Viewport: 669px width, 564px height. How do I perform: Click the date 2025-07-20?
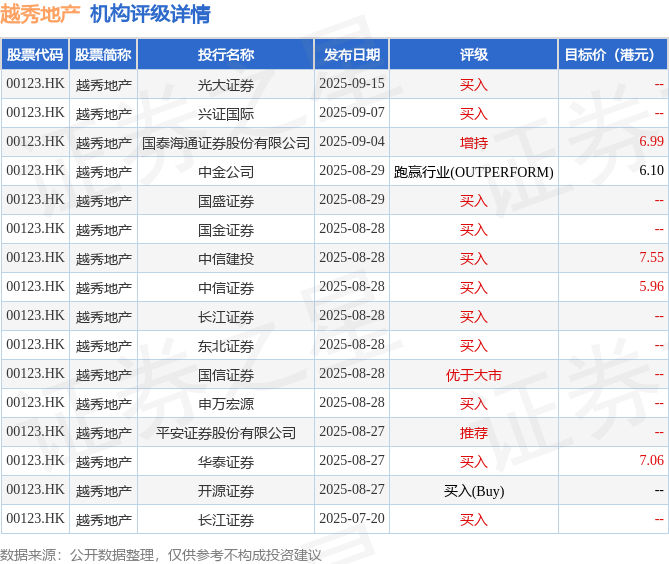[352, 519]
